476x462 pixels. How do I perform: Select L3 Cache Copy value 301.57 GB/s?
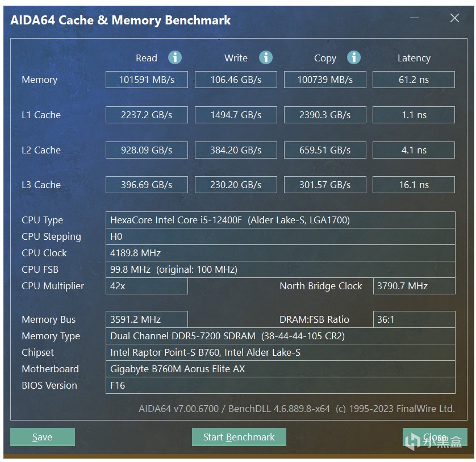click(325, 185)
